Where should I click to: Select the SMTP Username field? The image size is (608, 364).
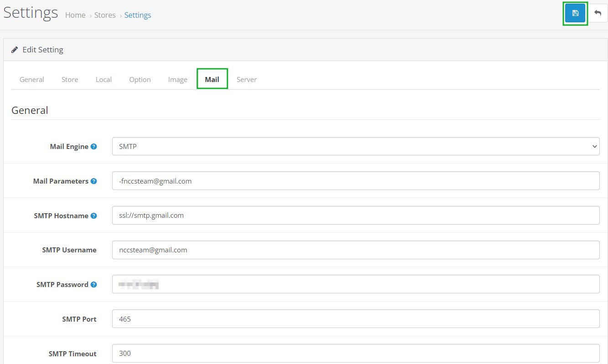pos(356,250)
